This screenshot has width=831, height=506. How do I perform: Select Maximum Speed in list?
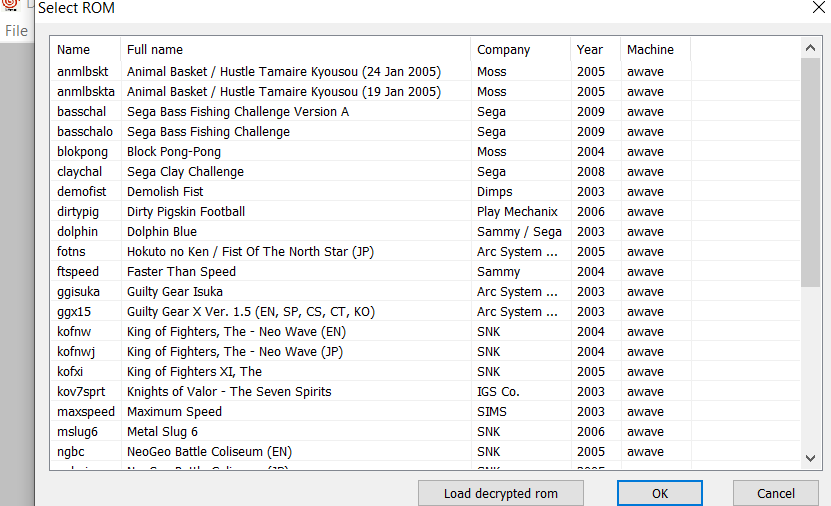(x=425, y=412)
